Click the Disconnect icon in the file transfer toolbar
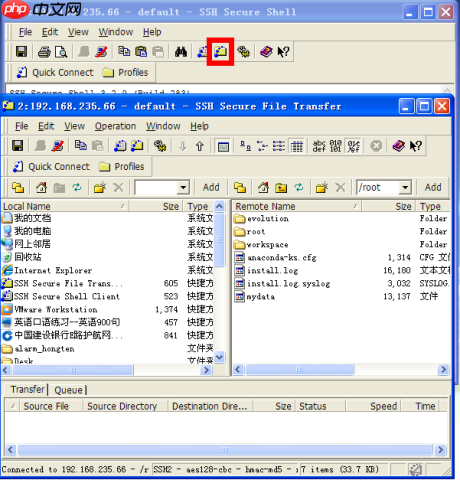 58,146
